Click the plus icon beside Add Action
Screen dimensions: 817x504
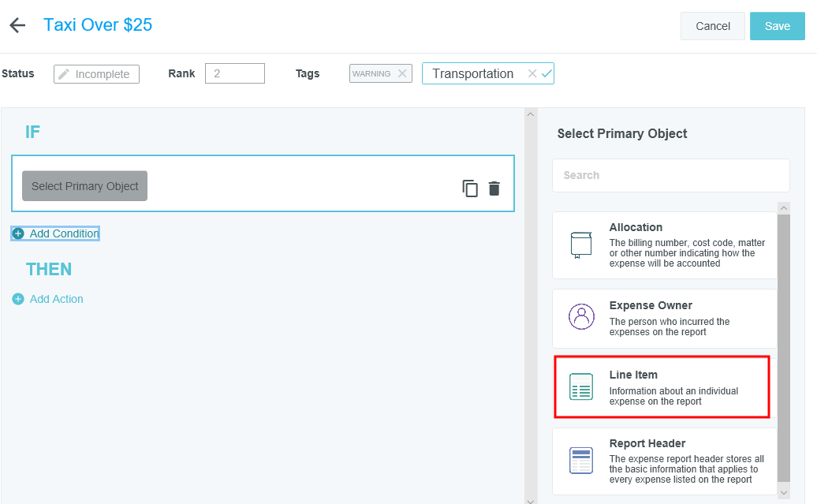(18, 299)
